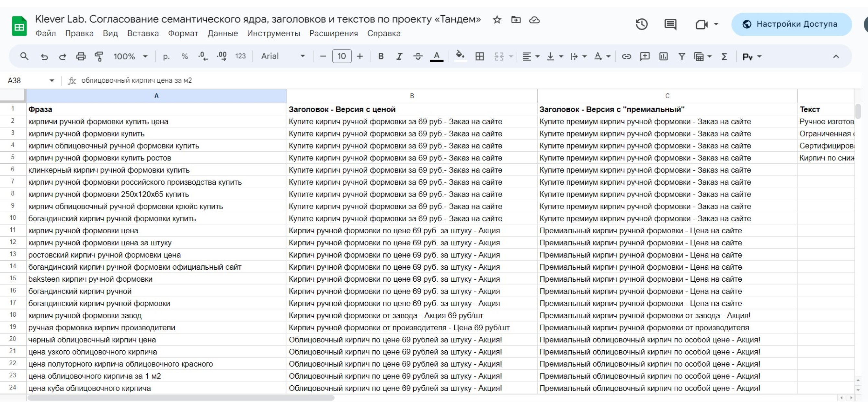Click the font size input field

(341, 56)
